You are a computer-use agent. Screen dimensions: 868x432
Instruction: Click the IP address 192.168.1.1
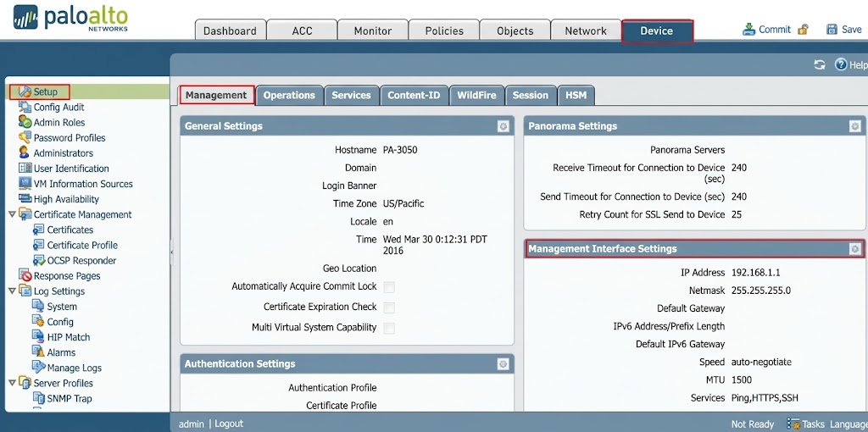(x=755, y=273)
